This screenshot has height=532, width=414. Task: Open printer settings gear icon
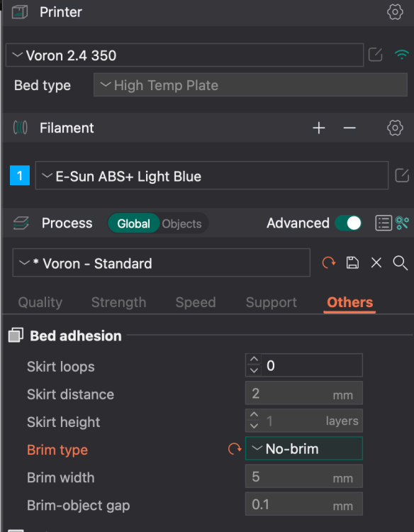click(x=395, y=12)
